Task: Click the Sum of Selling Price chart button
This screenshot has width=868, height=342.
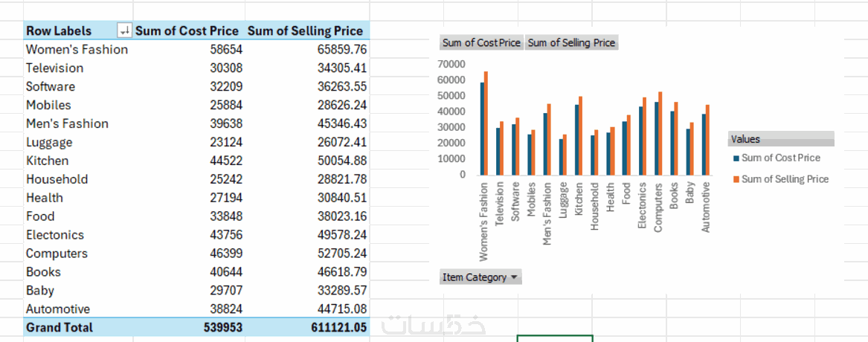Action: tap(571, 43)
